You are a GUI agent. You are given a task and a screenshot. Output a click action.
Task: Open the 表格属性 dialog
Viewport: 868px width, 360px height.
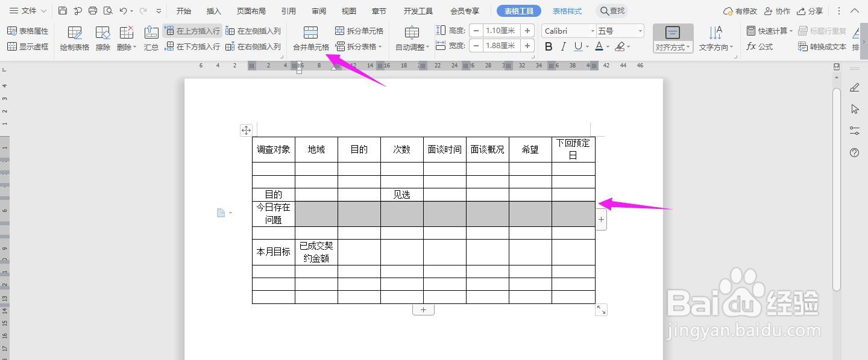point(28,30)
